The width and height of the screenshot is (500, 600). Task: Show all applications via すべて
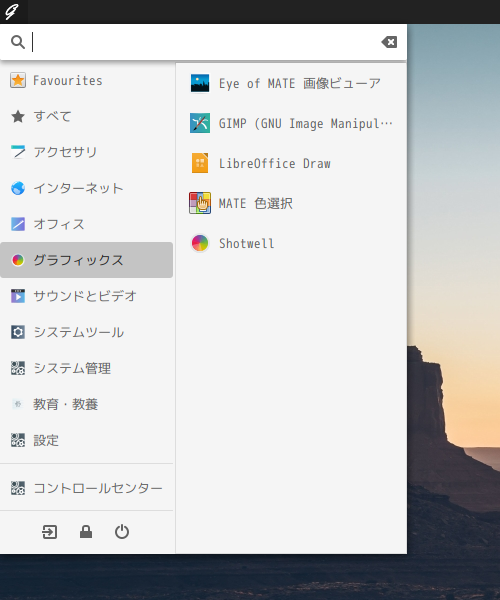(x=86, y=116)
